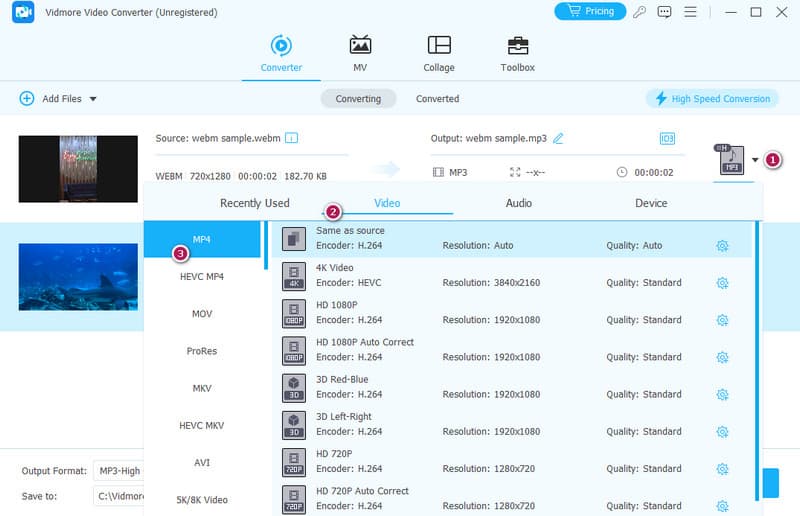Image resolution: width=800 pixels, height=516 pixels.
Task: Click the MV tab icon
Action: coord(360,46)
